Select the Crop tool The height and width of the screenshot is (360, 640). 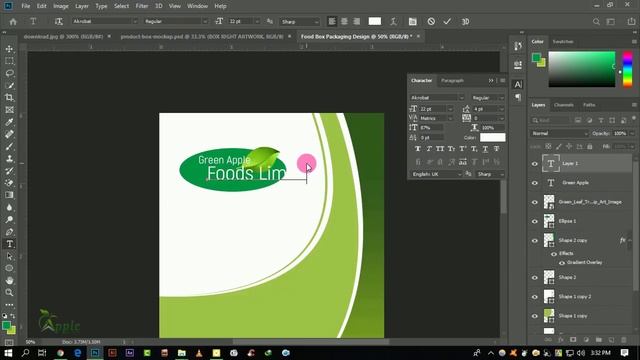pos(9,98)
